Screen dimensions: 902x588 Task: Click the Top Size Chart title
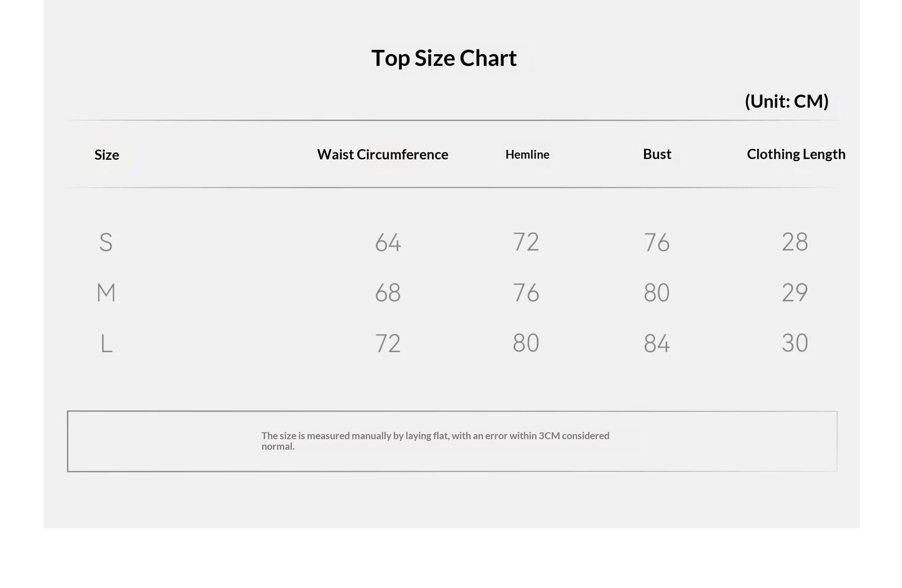click(444, 58)
